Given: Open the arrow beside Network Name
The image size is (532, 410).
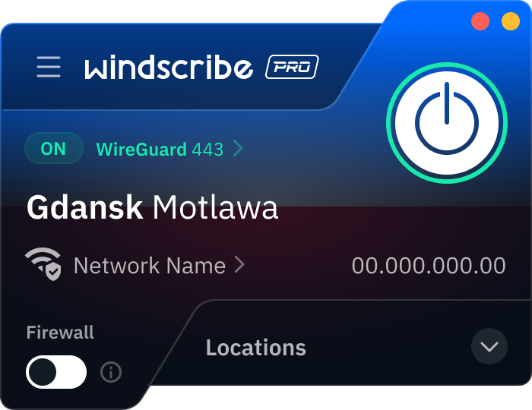Looking at the screenshot, I should (239, 265).
